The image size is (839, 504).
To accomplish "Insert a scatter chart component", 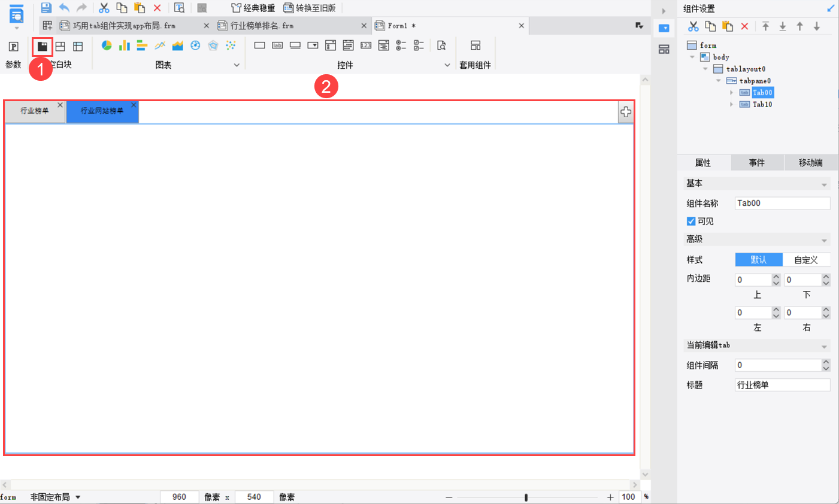I will [231, 45].
